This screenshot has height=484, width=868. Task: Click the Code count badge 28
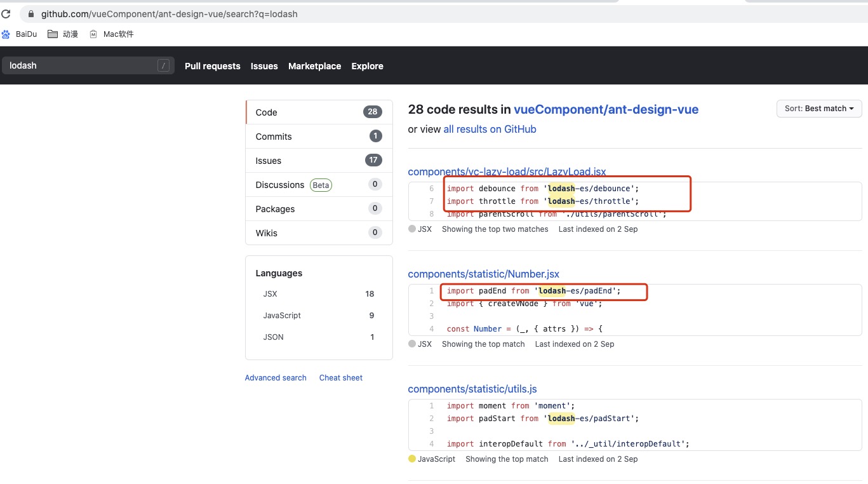pyautogui.click(x=372, y=112)
